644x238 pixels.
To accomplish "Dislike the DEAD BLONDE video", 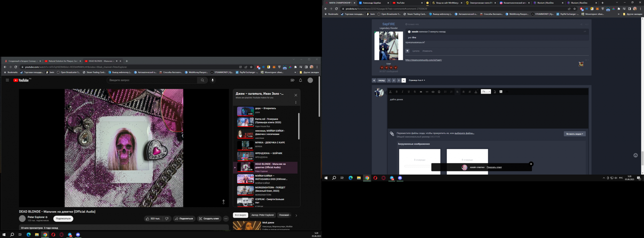I will pyautogui.click(x=167, y=219).
